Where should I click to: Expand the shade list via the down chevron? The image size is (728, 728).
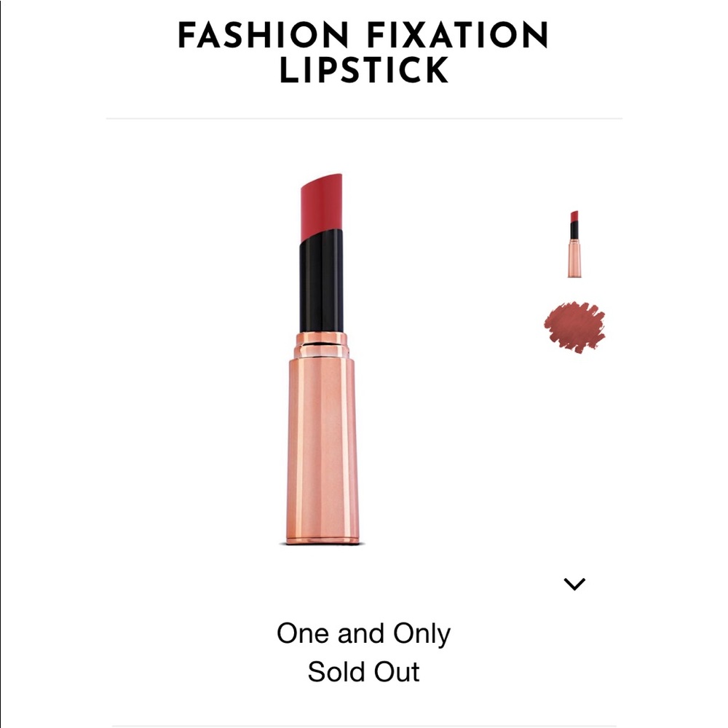574,582
